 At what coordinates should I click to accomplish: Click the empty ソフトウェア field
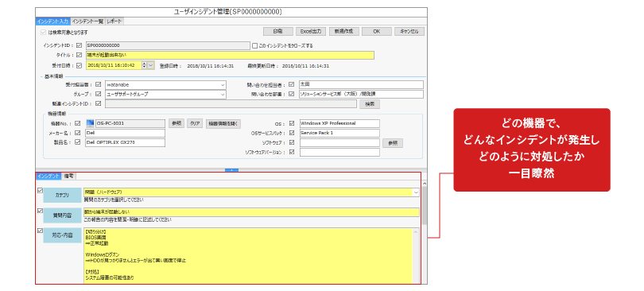339,142
